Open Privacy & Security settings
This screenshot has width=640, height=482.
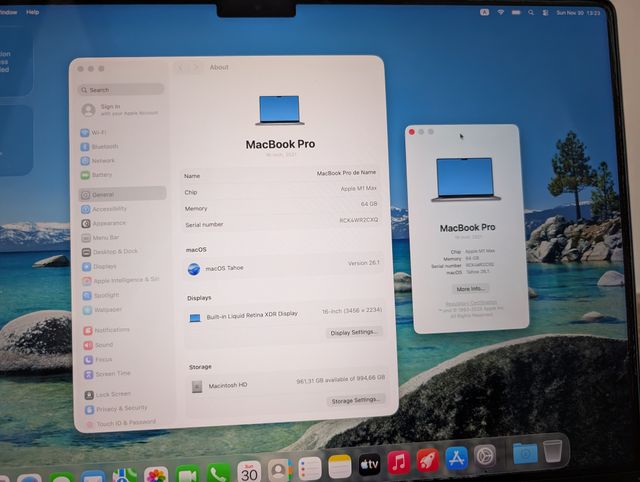(x=116, y=409)
